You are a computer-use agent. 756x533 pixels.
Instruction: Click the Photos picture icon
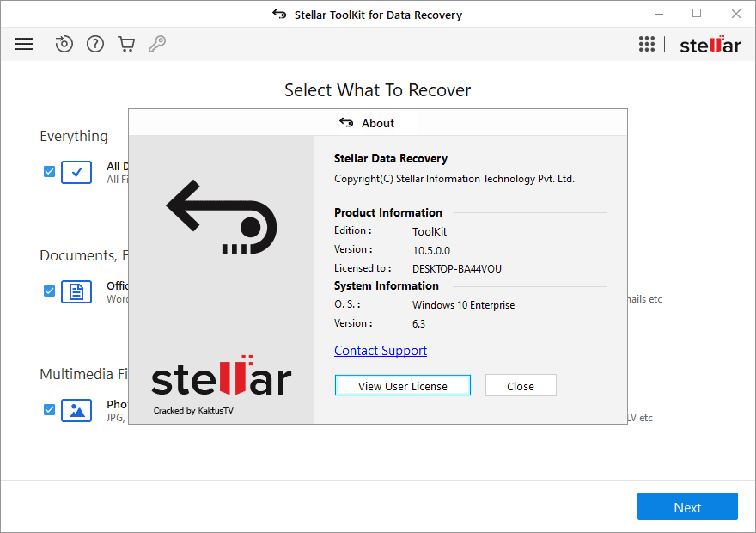pos(76,410)
